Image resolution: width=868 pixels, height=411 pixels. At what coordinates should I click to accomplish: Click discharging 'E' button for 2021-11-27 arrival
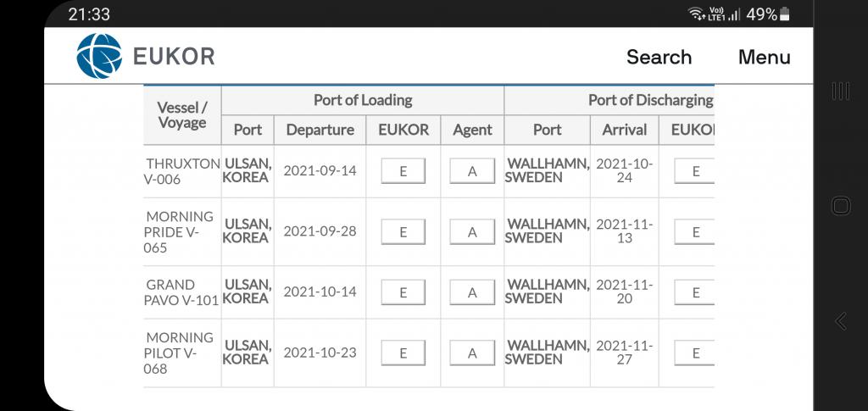[x=694, y=353]
